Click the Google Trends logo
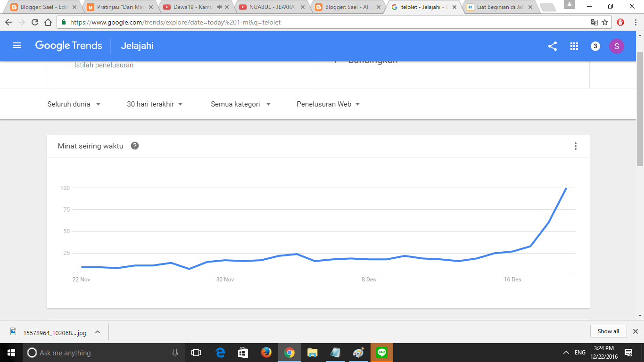Image resolution: width=644 pixels, height=362 pixels. (69, 46)
